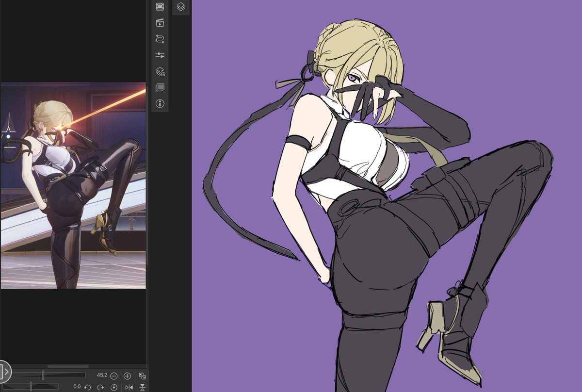The image size is (582, 392).
Task: Fit Sub View image to panel
Action: [143, 376]
